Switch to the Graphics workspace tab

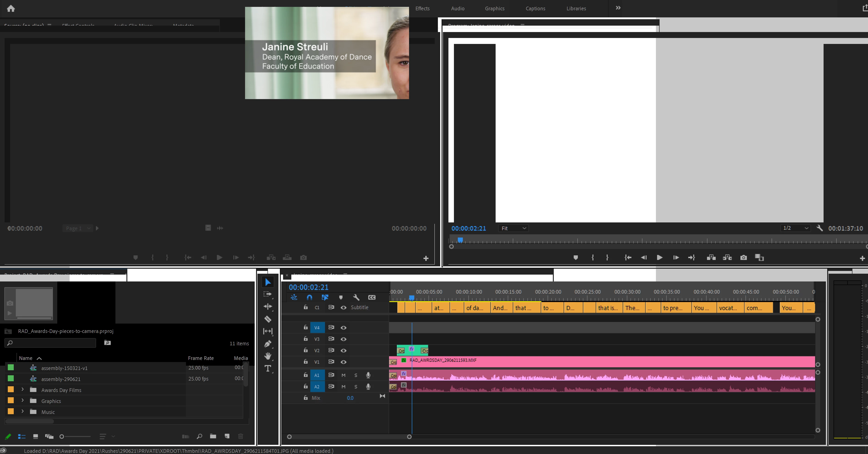click(494, 8)
